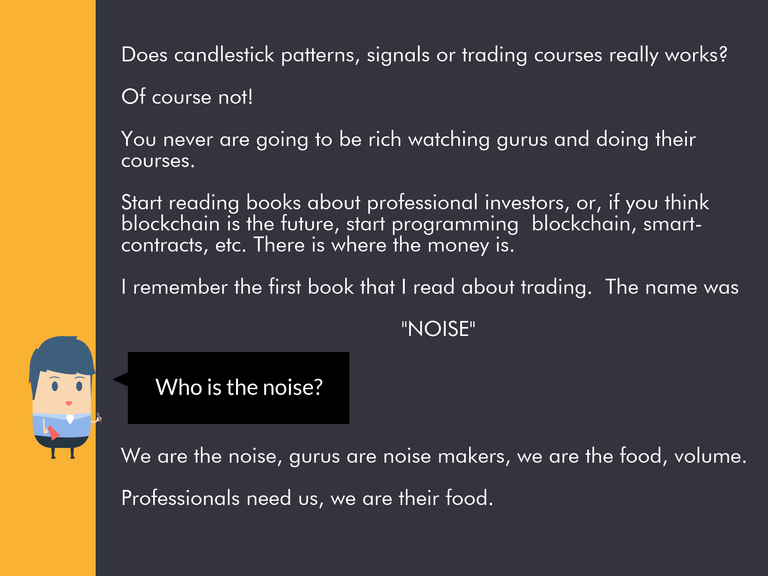Click the paragraph 'Start reading books about'

pyautogui.click(x=415, y=223)
